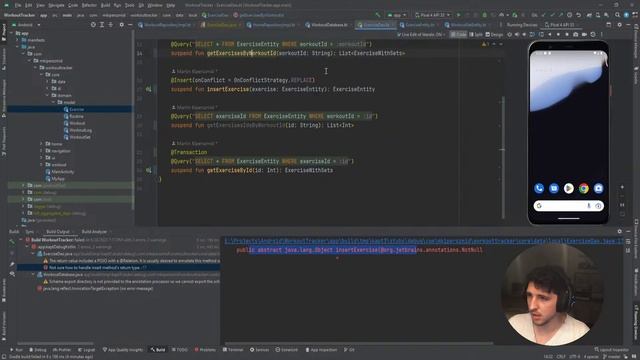Click emulator volume up icon
640x360 pixels.
coord(517,35)
